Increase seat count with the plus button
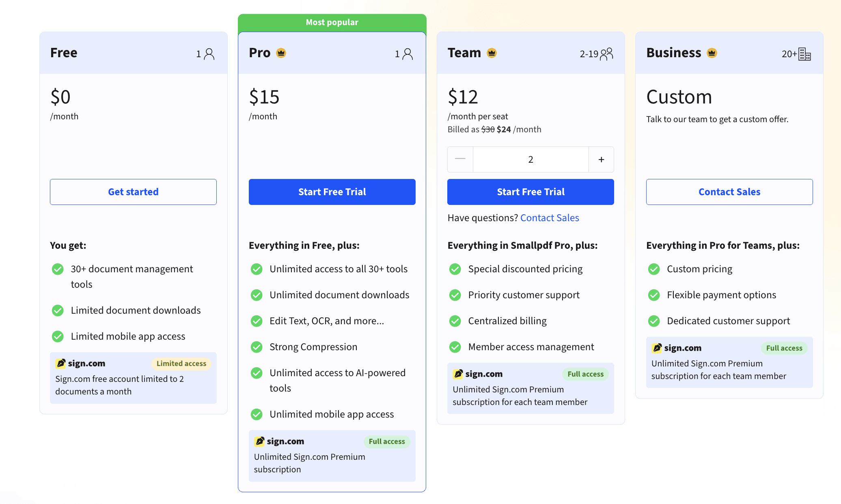 tap(601, 159)
